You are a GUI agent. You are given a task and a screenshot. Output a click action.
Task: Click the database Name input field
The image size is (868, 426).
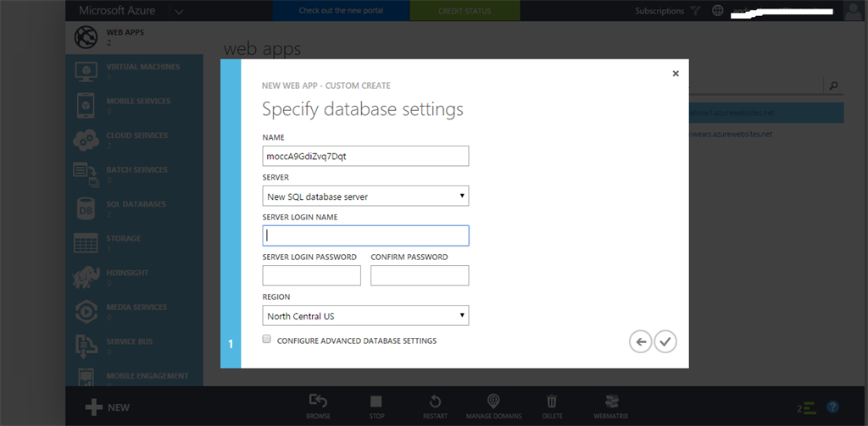[365, 156]
